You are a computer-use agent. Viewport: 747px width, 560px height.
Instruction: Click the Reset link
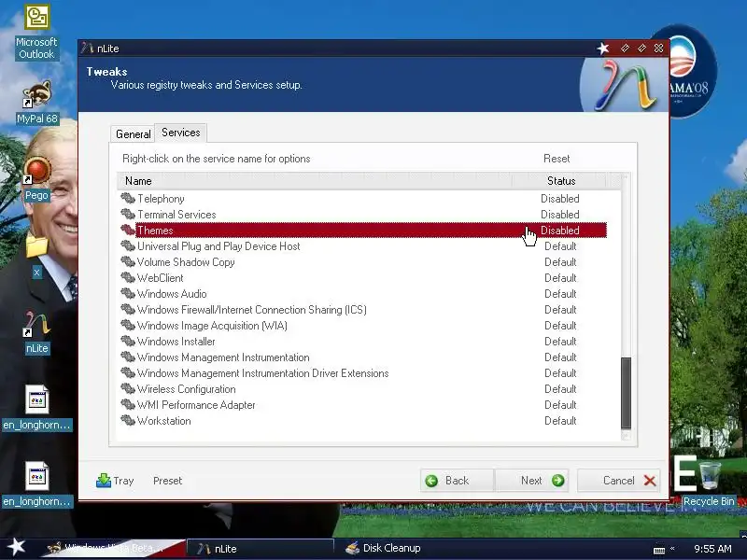coord(557,158)
